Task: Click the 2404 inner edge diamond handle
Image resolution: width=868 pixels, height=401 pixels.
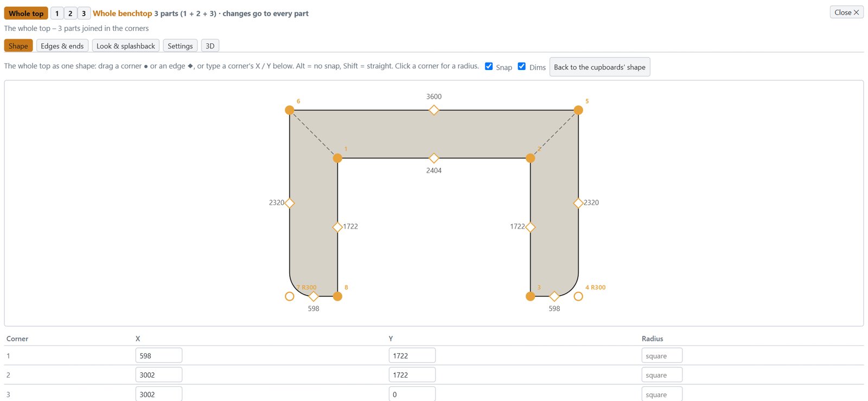Action: [x=434, y=158]
